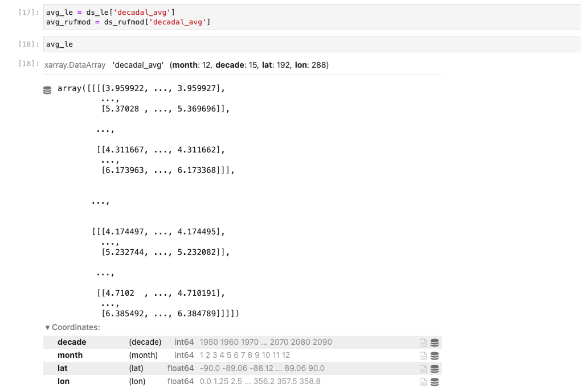Click the array row starting with 5.232744

tap(166, 251)
